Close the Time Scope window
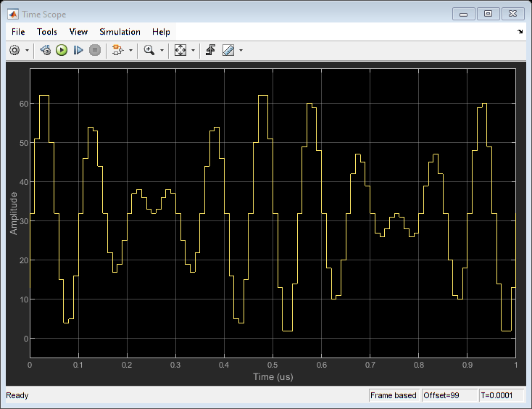Screen dimensions: 532x409 point(512,14)
